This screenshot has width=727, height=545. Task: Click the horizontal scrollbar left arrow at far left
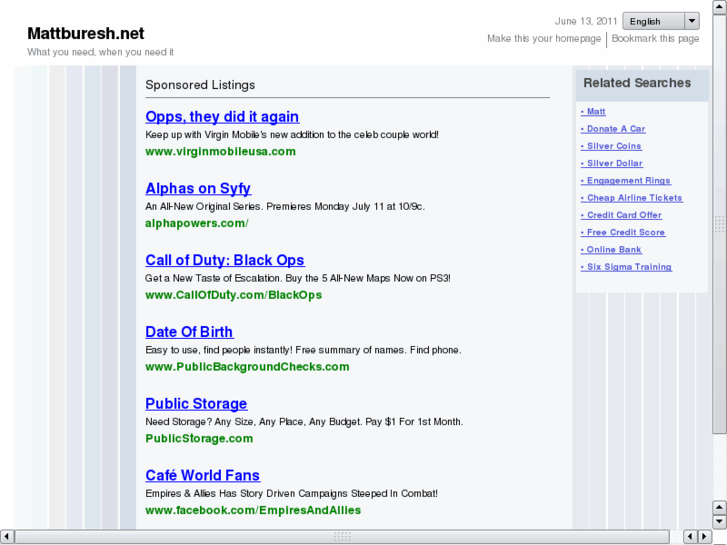click(7, 537)
